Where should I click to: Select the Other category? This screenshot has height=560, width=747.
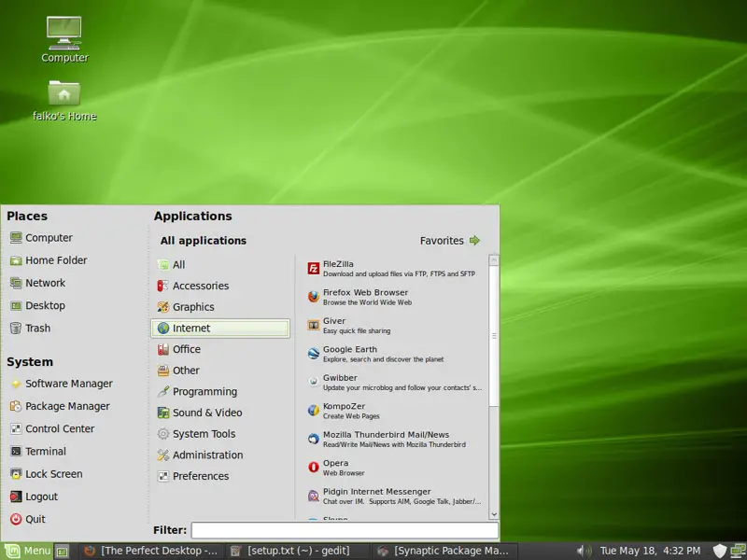(x=220, y=371)
